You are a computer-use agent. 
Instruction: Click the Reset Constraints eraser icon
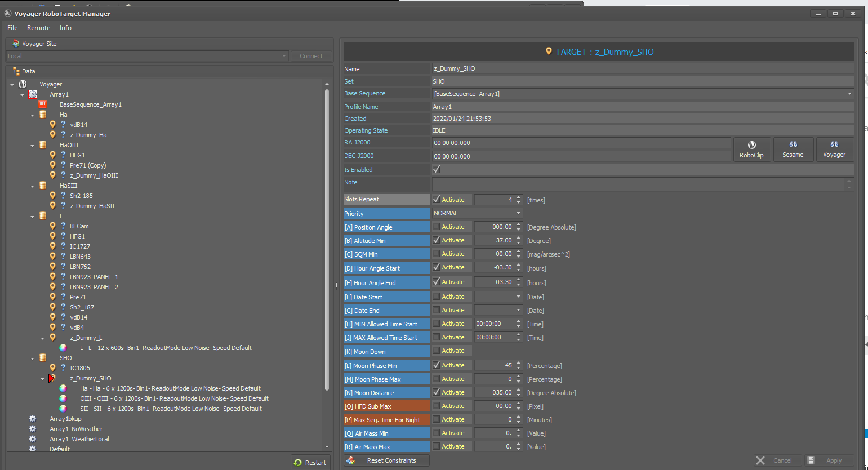point(351,460)
